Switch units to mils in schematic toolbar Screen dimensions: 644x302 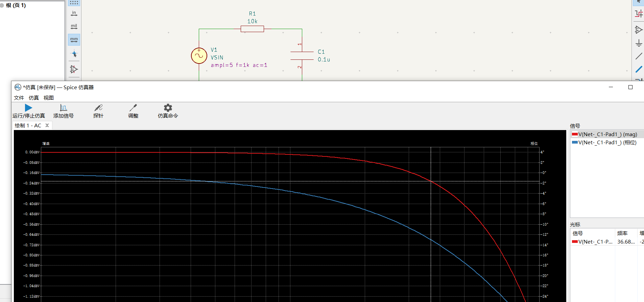pos(74,27)
